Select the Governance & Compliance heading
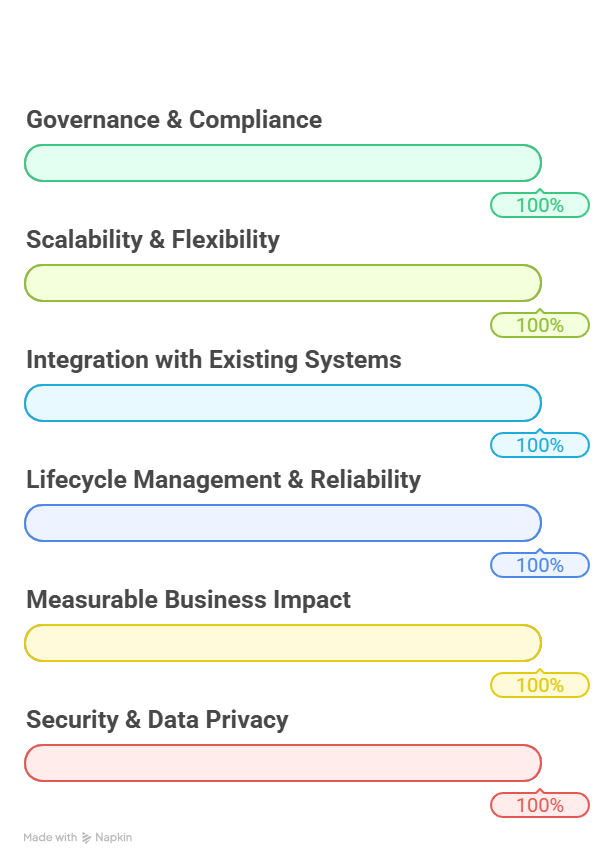Image resolution: width=613 pixels, height=865 pixels. pyautogui.click(x=174, y=120)
